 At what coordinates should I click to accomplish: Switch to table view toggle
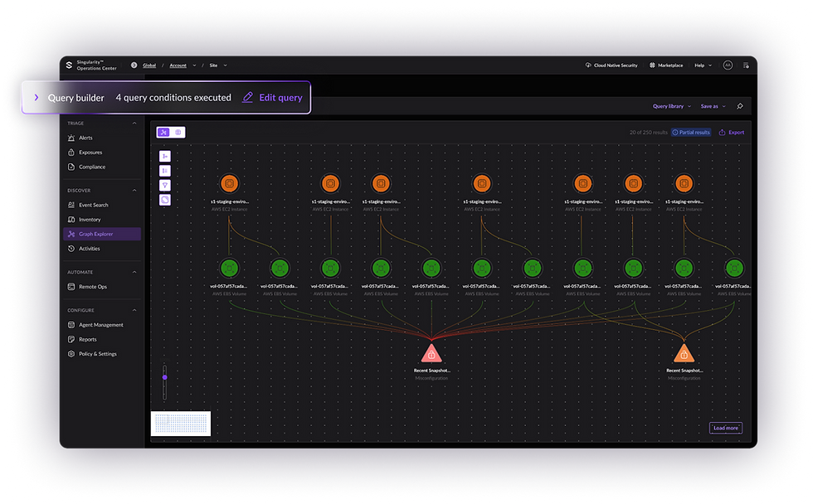coord(178,132)
